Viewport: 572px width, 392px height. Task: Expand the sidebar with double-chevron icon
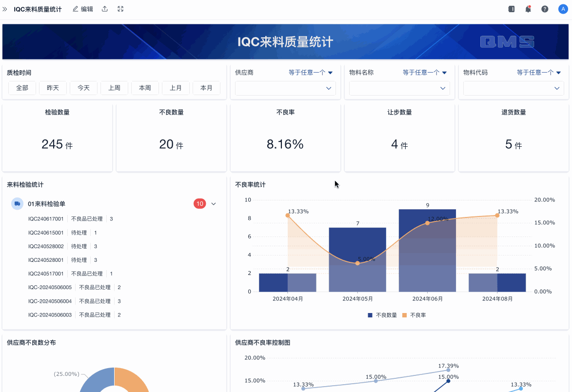[5, 9]
